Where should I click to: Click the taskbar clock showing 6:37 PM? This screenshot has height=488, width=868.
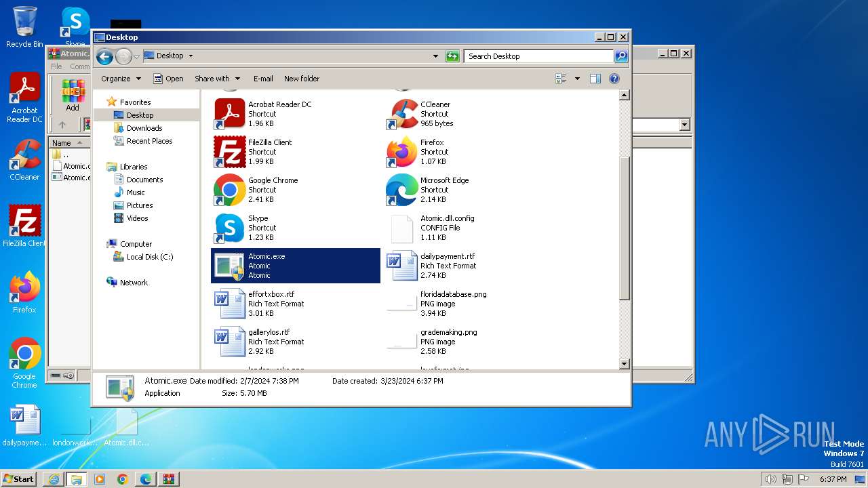pyautogui.click(x=833, y=479)
